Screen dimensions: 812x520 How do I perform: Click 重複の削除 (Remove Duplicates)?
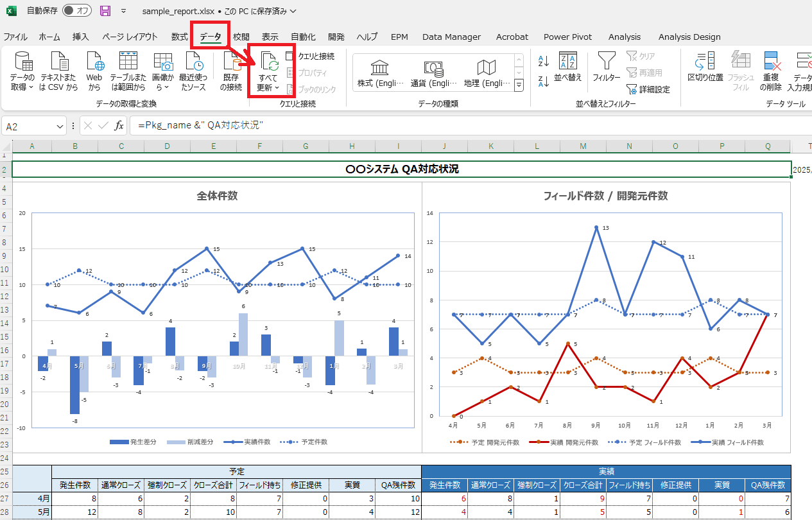(x=771, y=71)
